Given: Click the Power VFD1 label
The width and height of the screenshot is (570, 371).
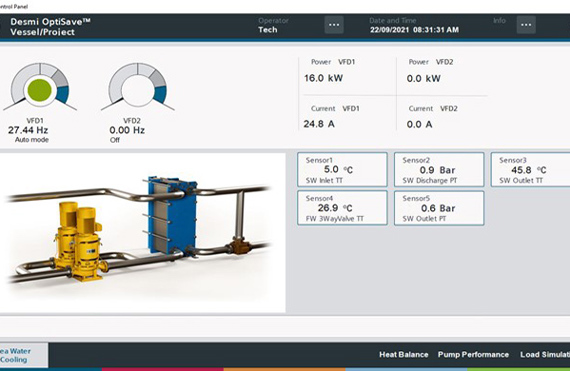Looking at the screenshot, I should pos(333,62).
